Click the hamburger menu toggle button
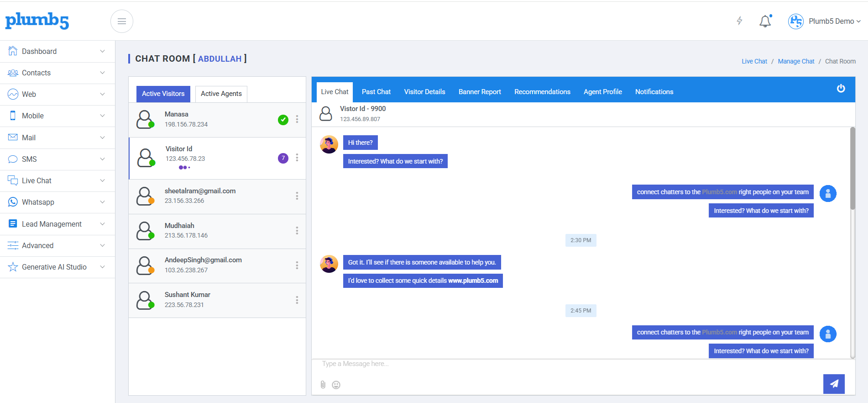Screen dimensions: 868x403 point(122,21)
